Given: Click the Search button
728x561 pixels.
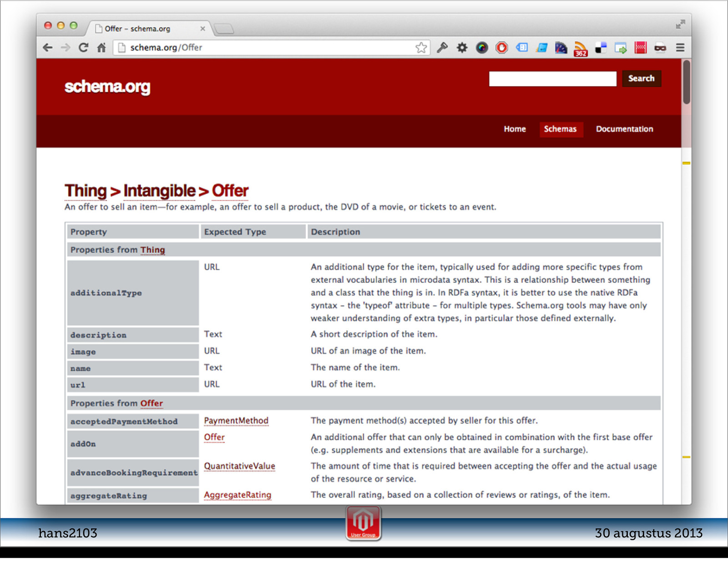Looking at the screenshot, I should (x=641, y=78).
